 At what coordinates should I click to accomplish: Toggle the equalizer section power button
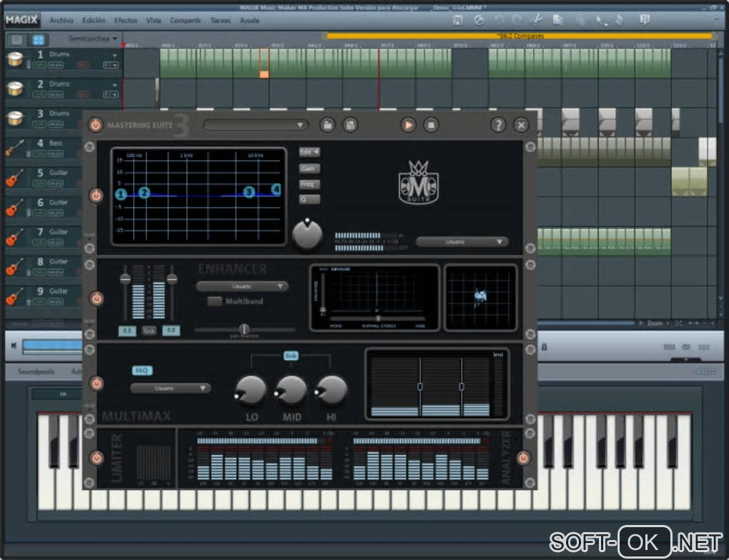96,195
